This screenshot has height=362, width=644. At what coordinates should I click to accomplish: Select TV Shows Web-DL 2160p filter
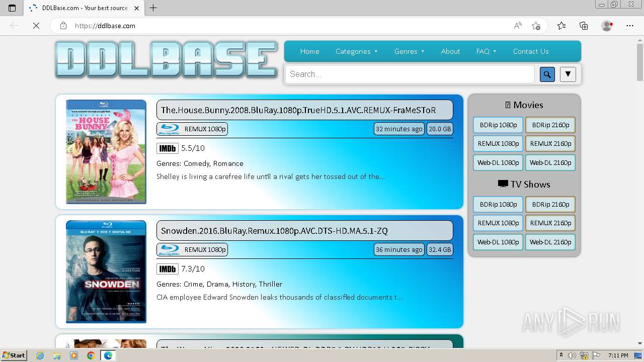[x=550, y=242]
